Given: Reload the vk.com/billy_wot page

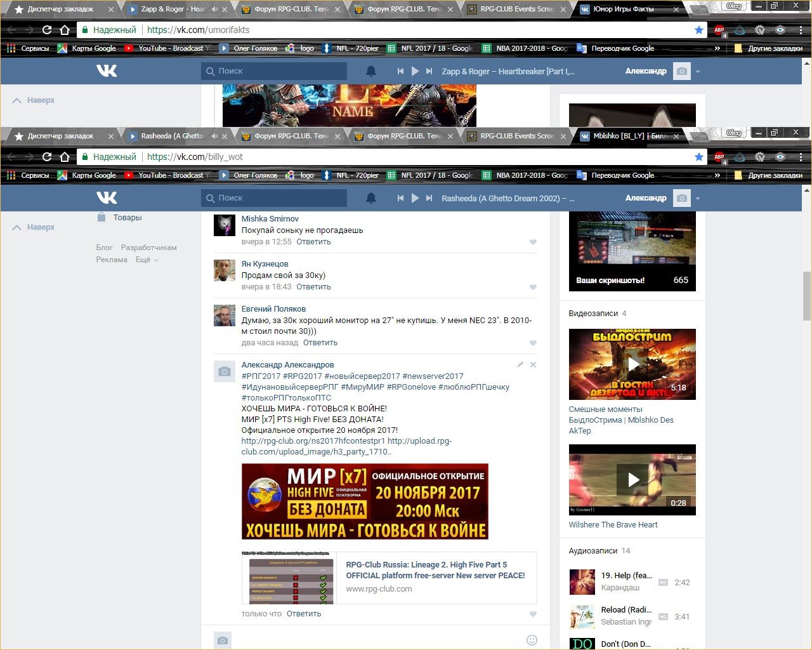Looking at the screenshot, I should coord(47,157).
